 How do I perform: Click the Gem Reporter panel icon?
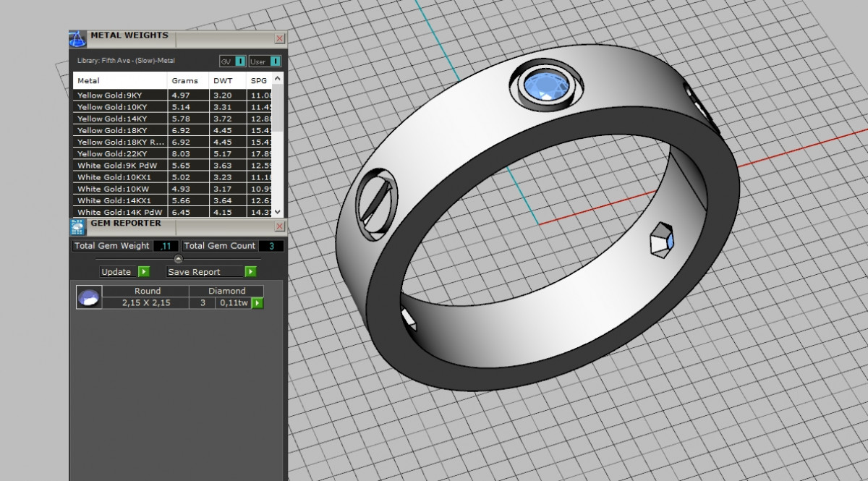coord(78,227)
